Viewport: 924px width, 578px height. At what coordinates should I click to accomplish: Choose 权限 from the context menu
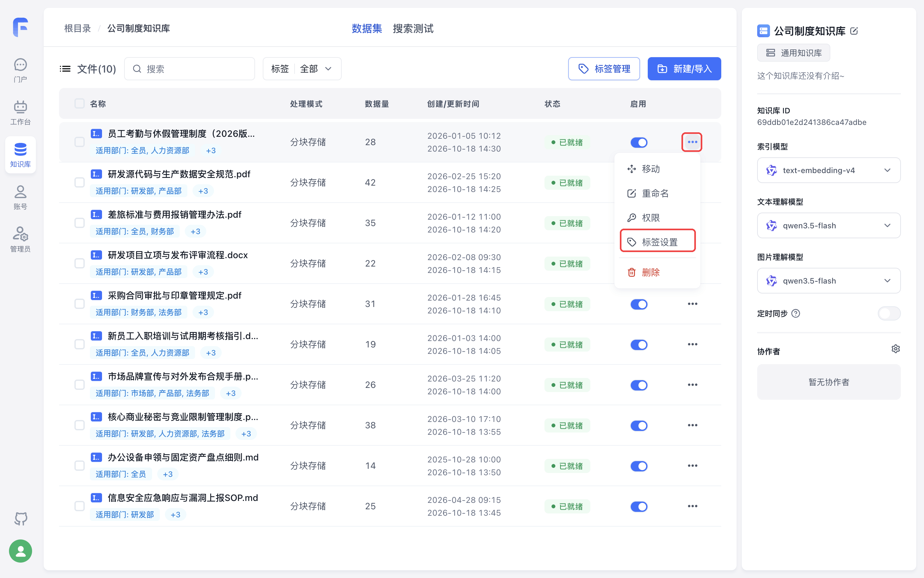[657, 218]
